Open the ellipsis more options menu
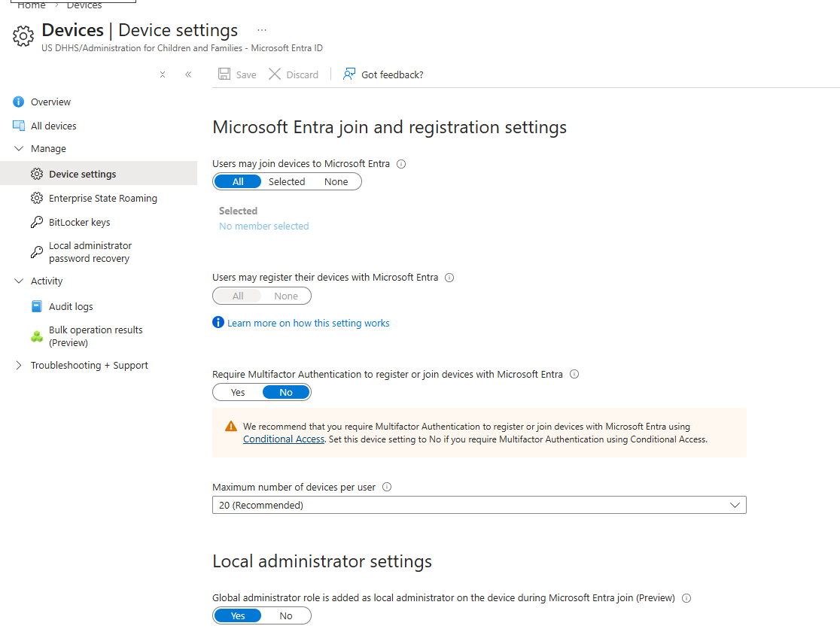 pyautogui.click(x=261, y=30)
